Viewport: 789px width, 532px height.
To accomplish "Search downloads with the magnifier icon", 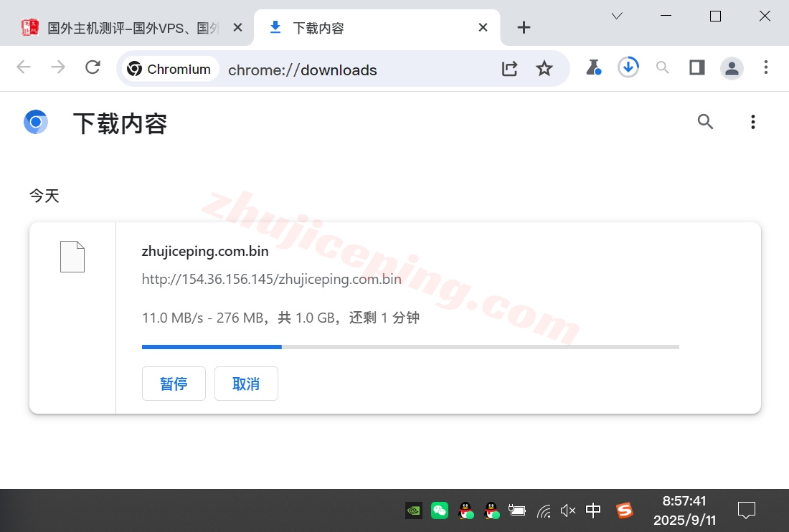I will (705, 122).
